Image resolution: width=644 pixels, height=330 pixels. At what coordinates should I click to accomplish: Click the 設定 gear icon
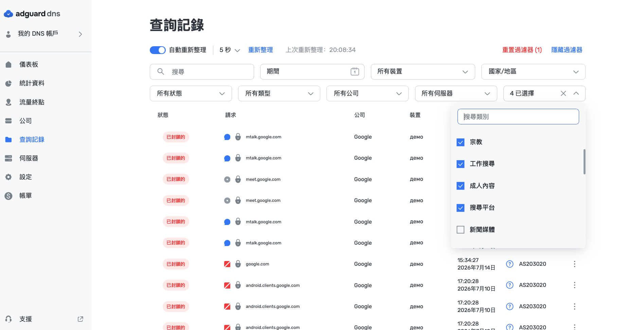(8, 177)
